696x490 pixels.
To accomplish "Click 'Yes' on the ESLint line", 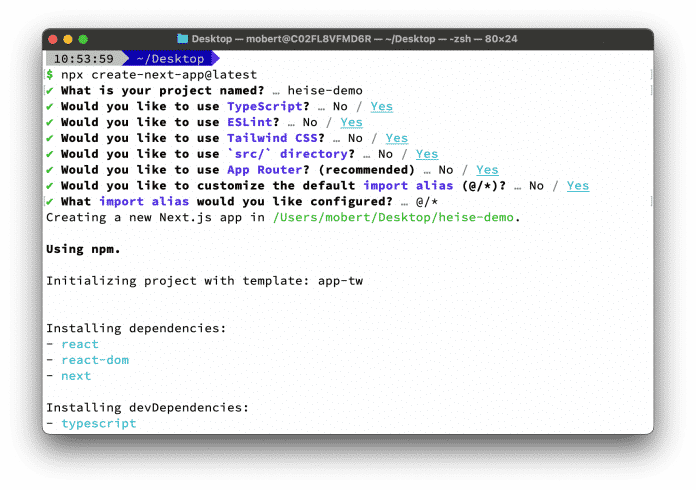I will [x=352, y=122].
